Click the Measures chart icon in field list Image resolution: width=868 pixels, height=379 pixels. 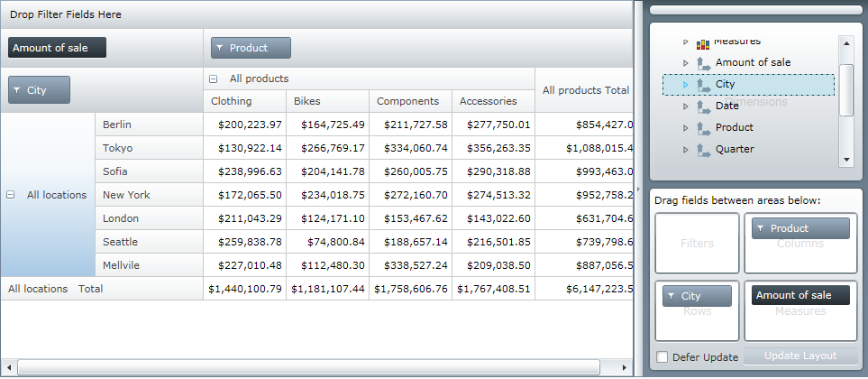point(703,42)
